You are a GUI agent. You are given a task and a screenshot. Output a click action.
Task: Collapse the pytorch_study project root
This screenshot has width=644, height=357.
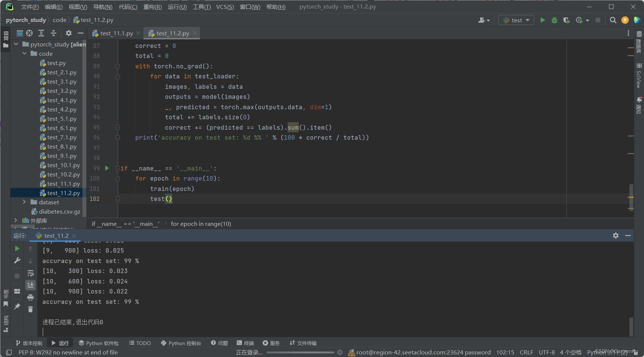click(x=16, y=44)
